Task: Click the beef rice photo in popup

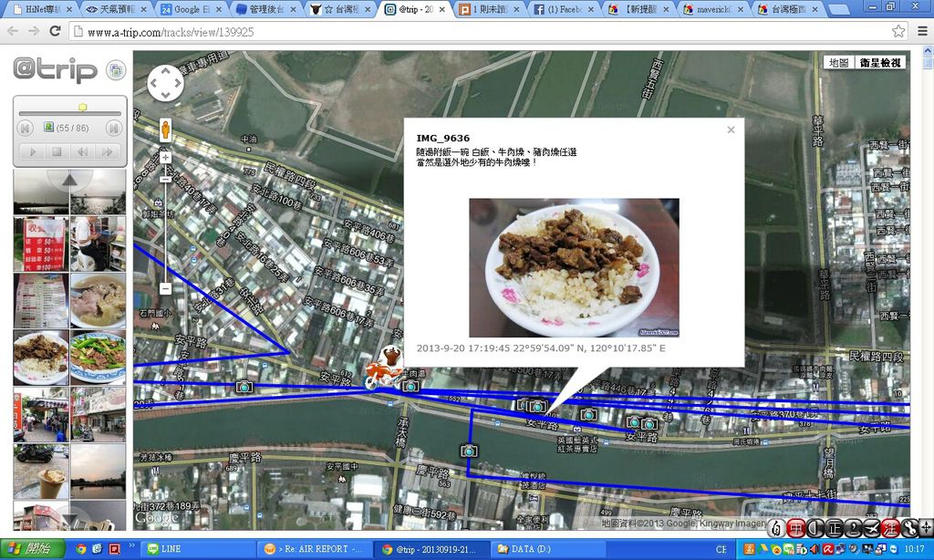Action: (x=574, y=267)
